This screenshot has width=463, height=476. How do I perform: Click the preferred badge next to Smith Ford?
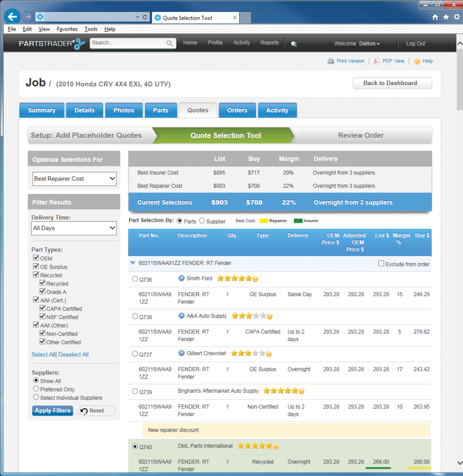[x=181, y=278]
